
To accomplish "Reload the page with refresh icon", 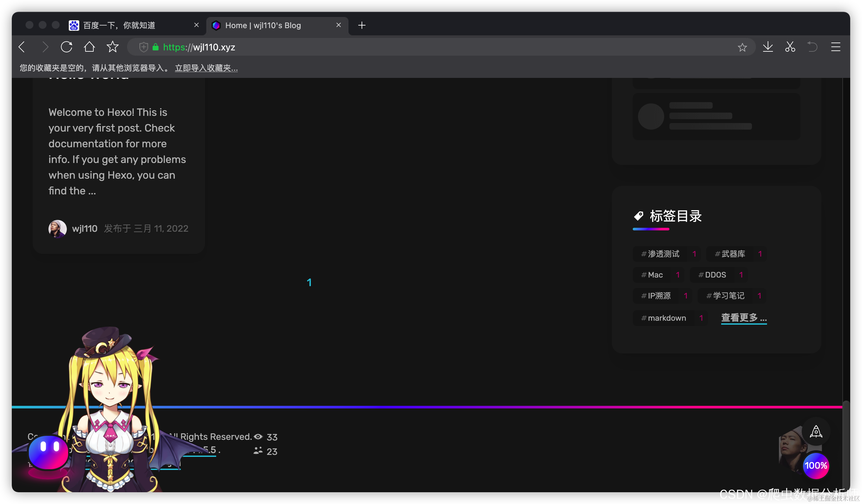I will (66, 47).
